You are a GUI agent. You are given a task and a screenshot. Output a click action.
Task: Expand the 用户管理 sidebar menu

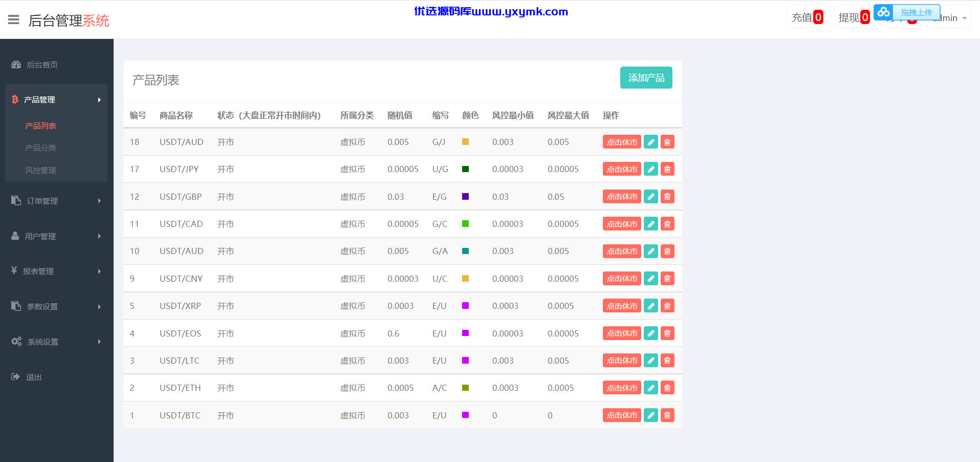(x=56, y=236)
